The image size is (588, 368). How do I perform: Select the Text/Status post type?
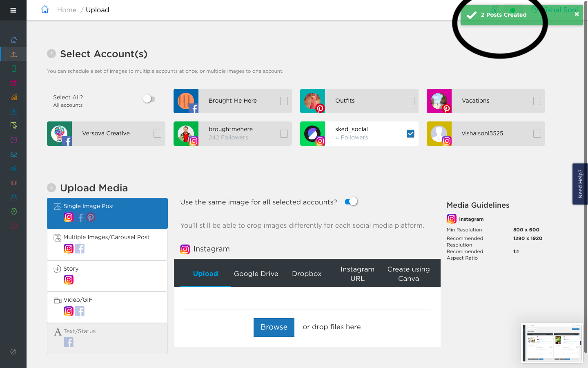(107, 339)
